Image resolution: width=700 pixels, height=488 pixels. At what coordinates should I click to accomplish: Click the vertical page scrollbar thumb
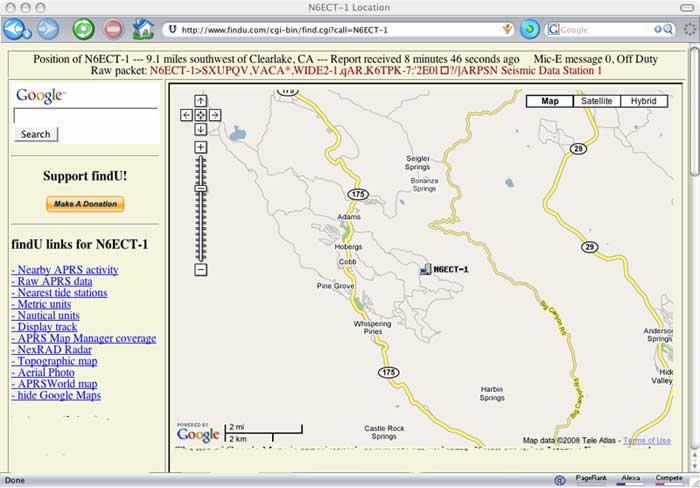[x=694, y=112]
